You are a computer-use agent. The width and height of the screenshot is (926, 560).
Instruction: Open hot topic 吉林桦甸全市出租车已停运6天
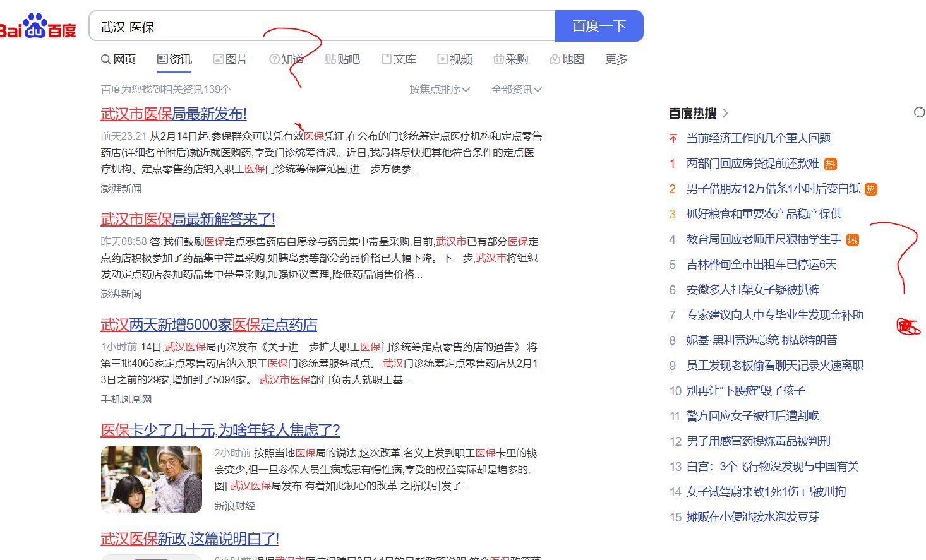pyautogui.click(x=762, y=265)
